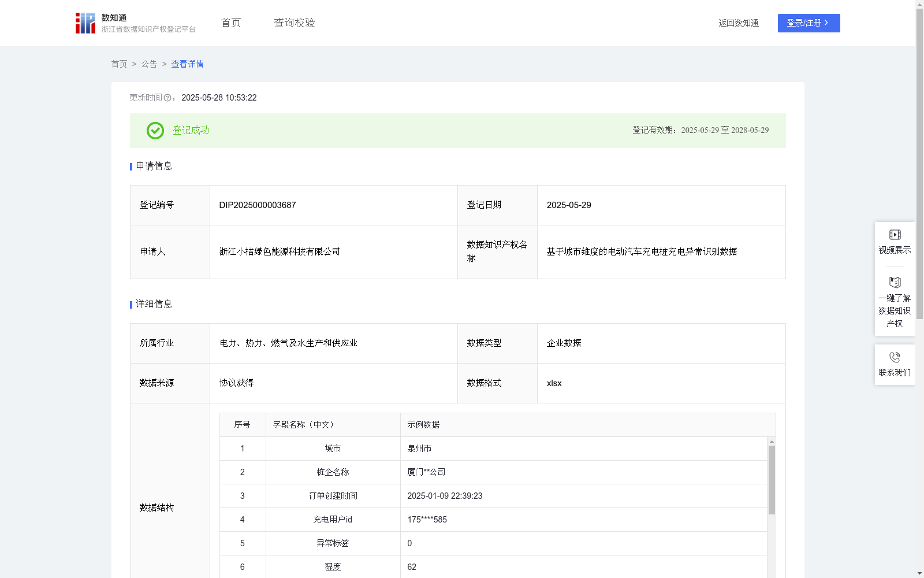Screen dimensions: 924x578
Task: Click the 联系我们 phone icon
Action: pyautogui.click(x=895, y=357)
